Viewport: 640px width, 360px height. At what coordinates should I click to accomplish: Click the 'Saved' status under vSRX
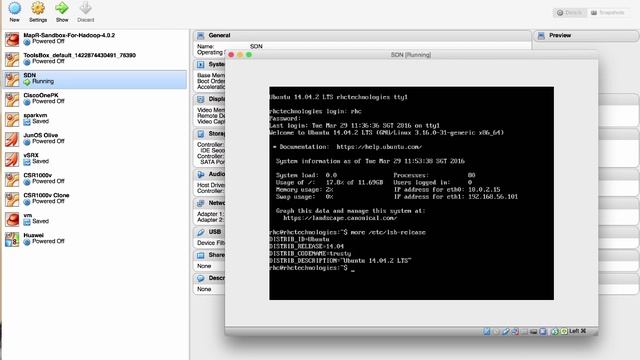coord(40,161)
